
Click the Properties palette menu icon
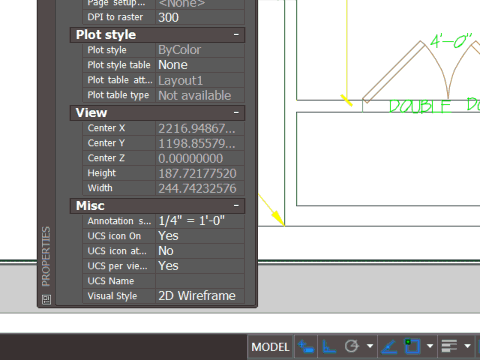coord(47,299)
